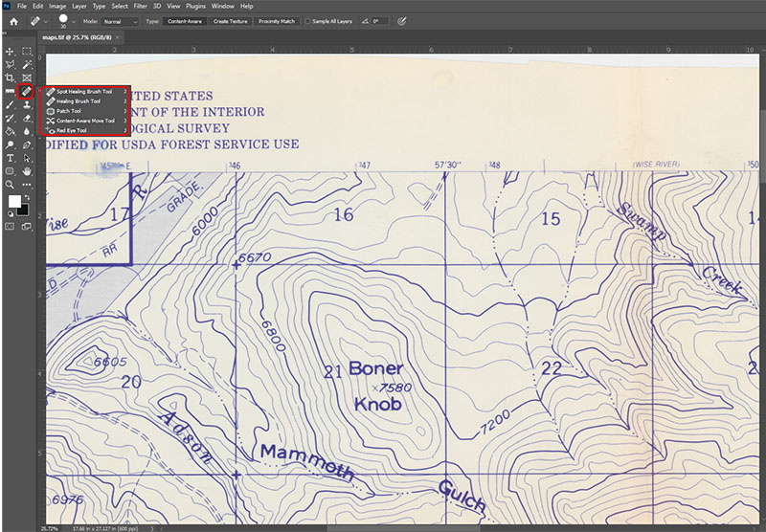Select the Crop tool
766x532 pixels.
(10, 78)
